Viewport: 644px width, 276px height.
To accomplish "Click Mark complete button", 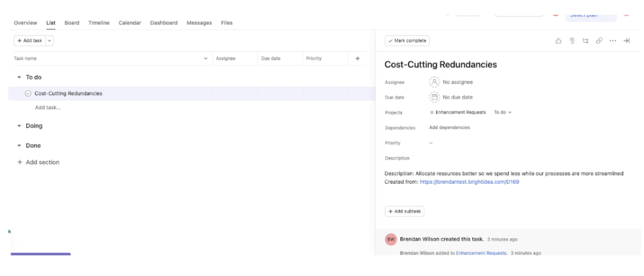I will click(407, 41).
